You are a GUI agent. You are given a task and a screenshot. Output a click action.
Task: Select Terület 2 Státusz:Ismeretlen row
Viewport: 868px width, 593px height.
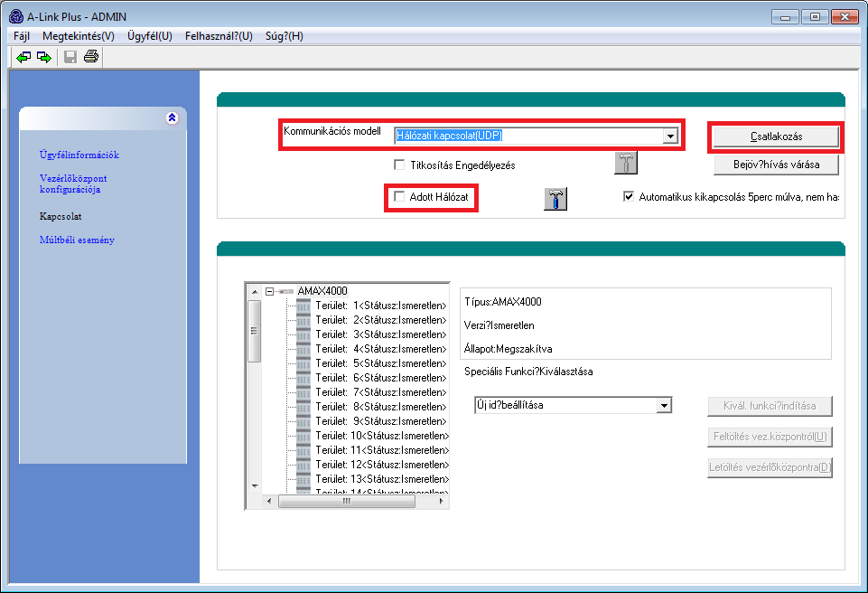click(381, 320)
